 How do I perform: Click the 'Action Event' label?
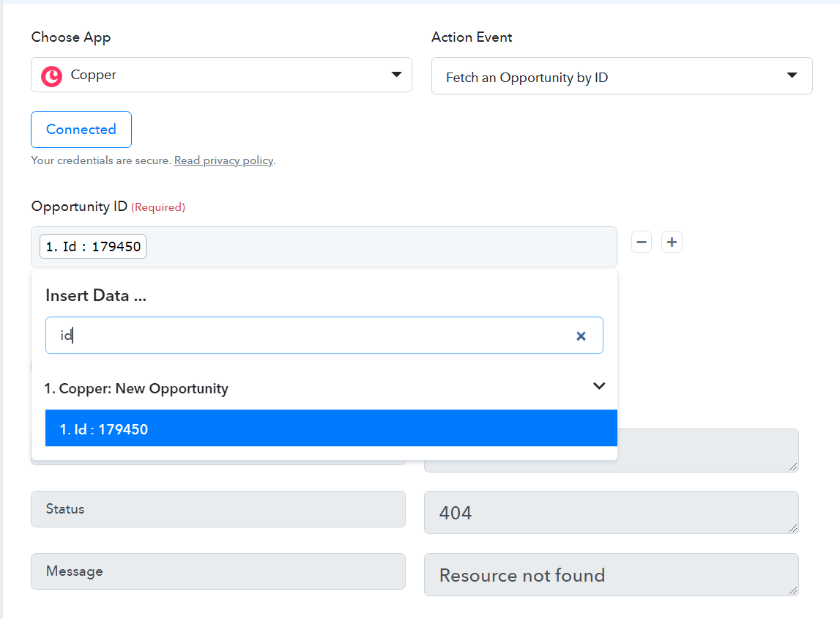click(472, 37)
